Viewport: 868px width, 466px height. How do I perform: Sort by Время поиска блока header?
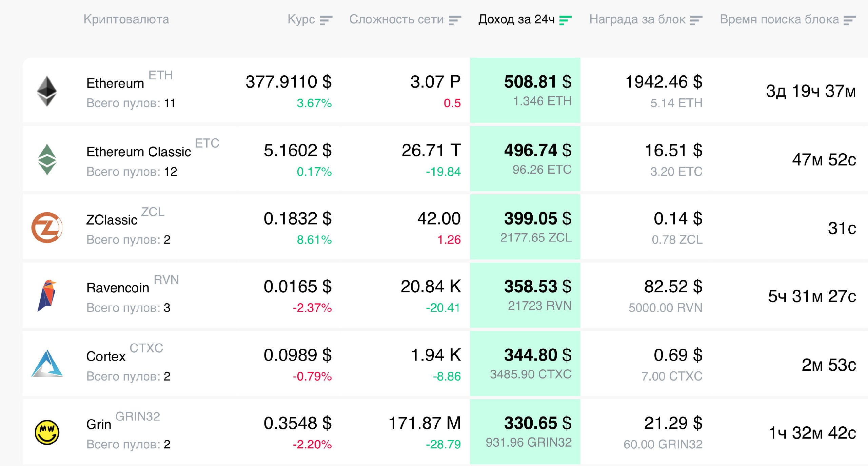click(780, 19)
